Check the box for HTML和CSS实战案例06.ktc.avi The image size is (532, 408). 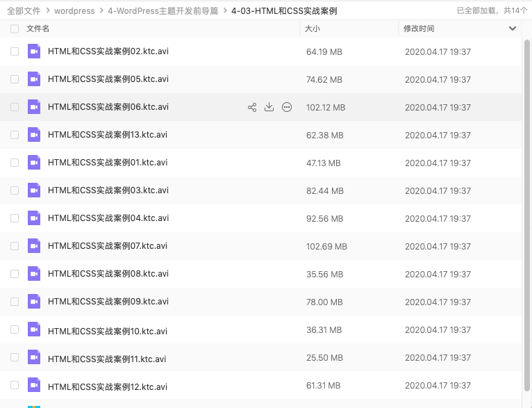tap(15, 107)
